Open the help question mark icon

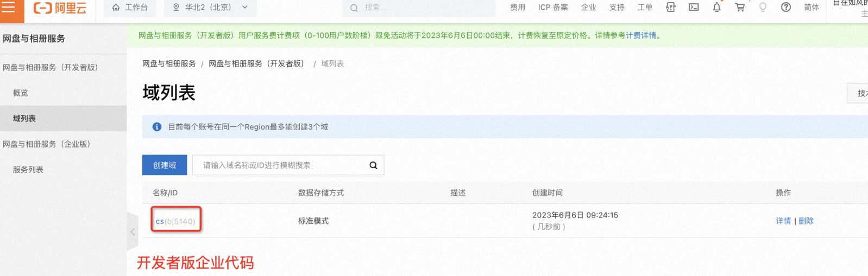786,7
